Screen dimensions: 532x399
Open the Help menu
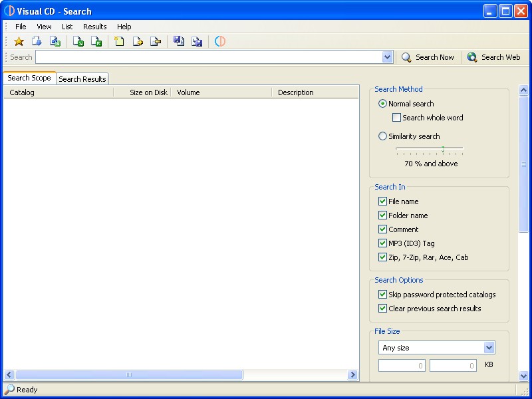tap(124, 27)
